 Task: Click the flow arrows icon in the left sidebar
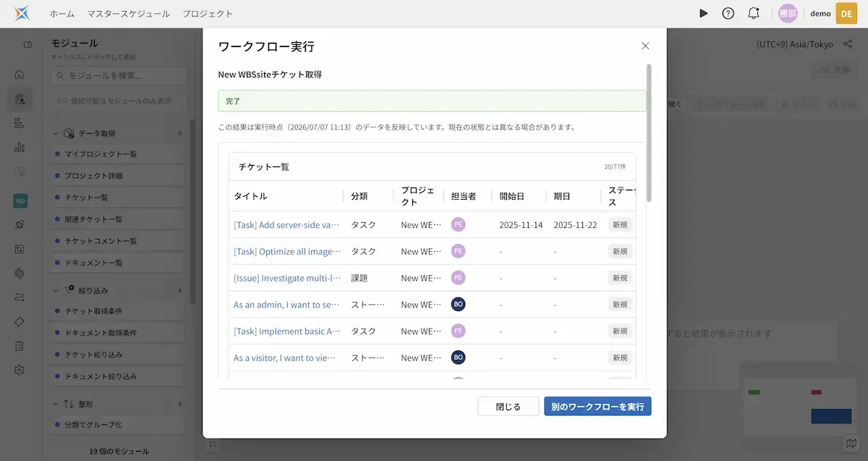[20, 297]
